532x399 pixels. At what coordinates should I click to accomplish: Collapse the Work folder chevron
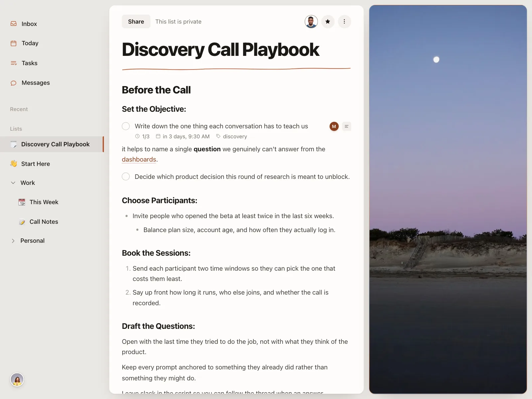click(13, 183)
